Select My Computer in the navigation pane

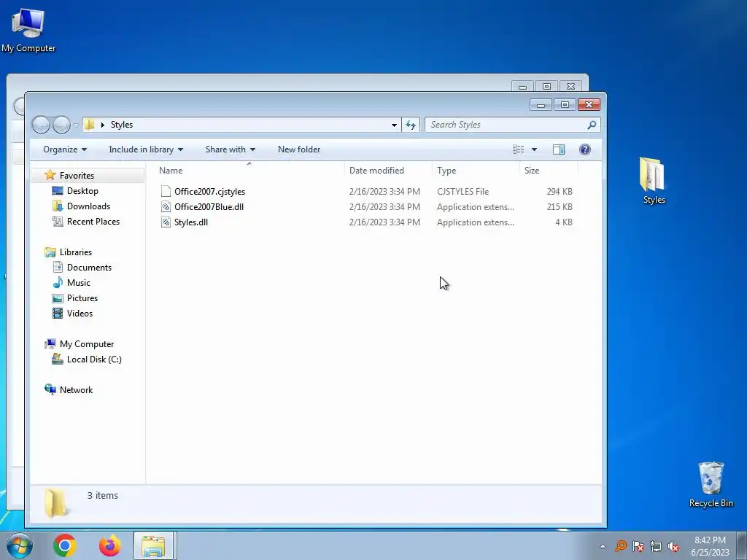[86, 344]
